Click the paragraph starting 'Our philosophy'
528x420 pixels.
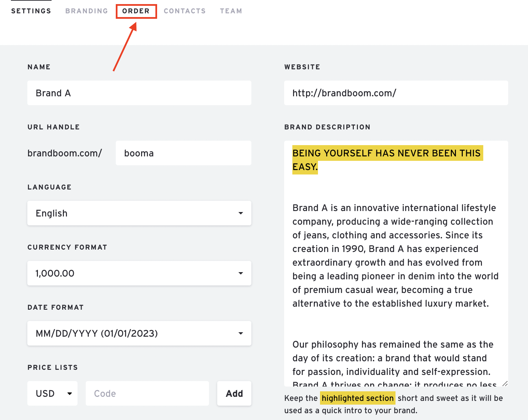[x=393, y=358]
